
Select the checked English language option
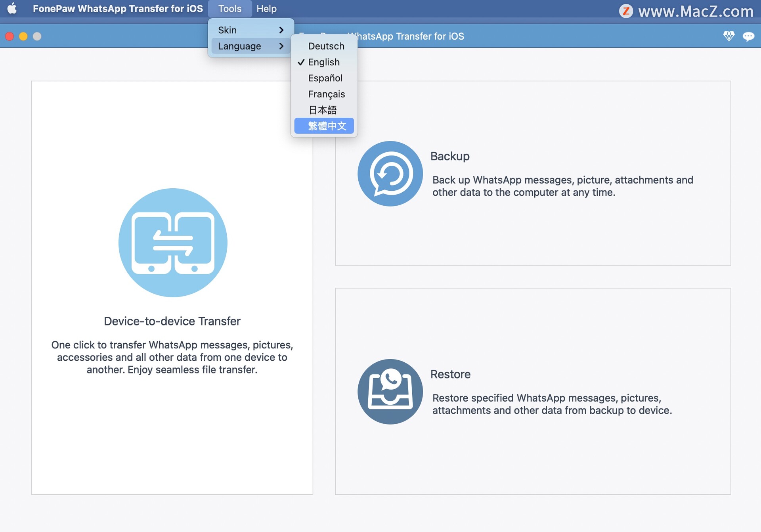coord(324,62)
